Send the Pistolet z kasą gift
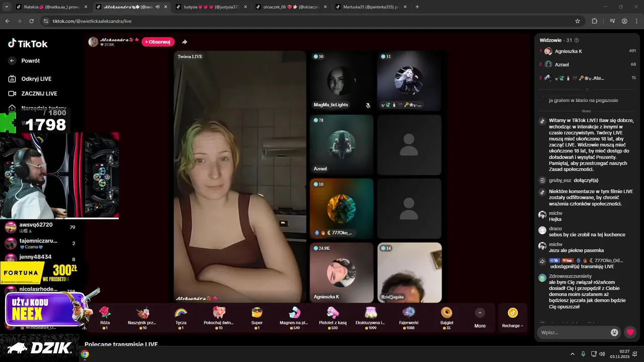 [333, 318]
